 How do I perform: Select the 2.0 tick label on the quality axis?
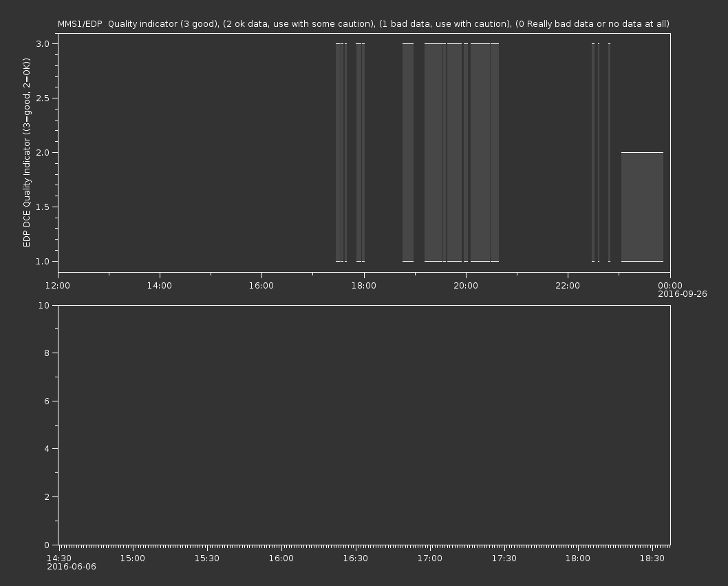coord(43,152)
